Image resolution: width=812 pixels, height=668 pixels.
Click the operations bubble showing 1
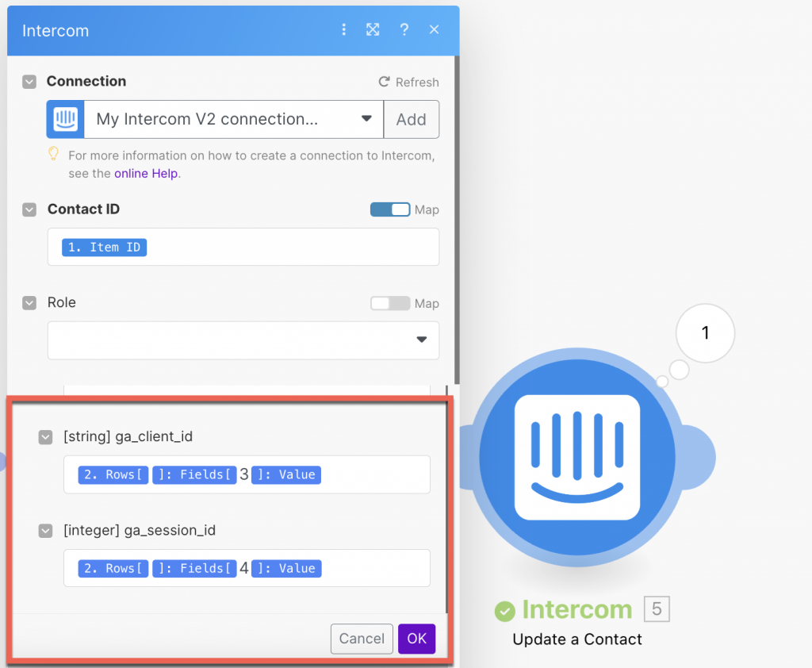pos(705,332)
